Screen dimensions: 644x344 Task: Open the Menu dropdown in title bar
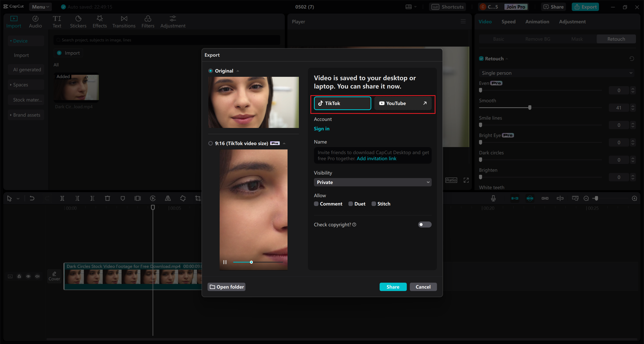pyautogui.click(x=40, y=7)
